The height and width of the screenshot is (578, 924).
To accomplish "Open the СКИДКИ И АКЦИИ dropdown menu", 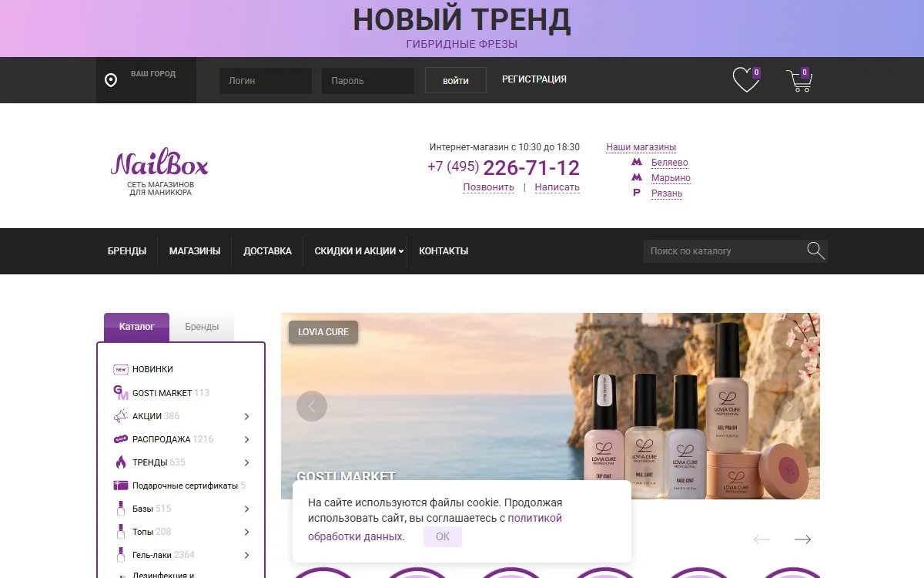I will (x=359, y=251).
